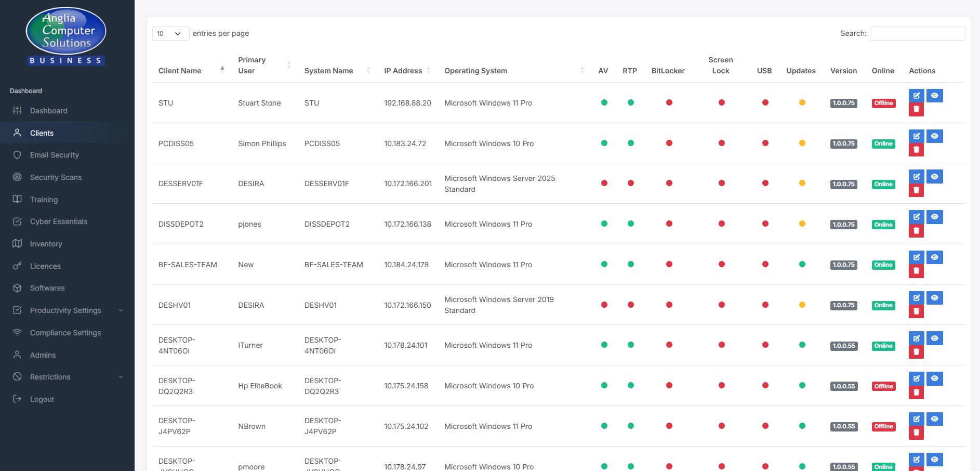
Task: Click the Inventory map icon
Action: coord(17,243)
